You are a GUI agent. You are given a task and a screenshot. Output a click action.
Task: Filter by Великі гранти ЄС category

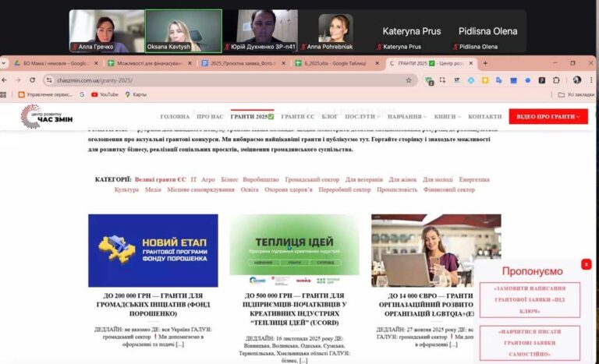pos(160,179)
